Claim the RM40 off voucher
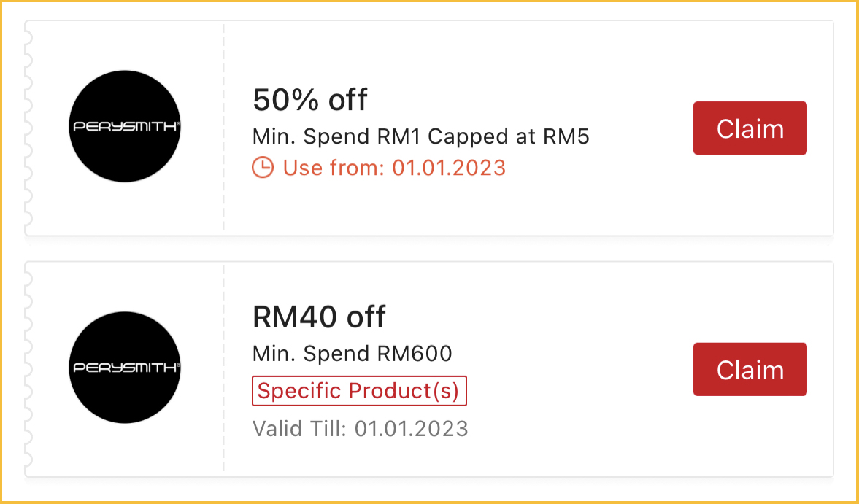Screen dimensions: 859x504 (750, 370)
